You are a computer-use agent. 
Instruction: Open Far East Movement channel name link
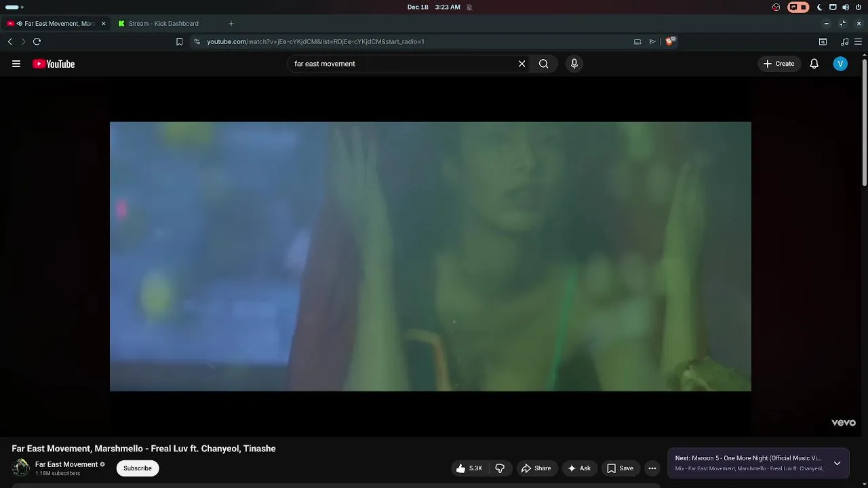(x=66, y=464)
